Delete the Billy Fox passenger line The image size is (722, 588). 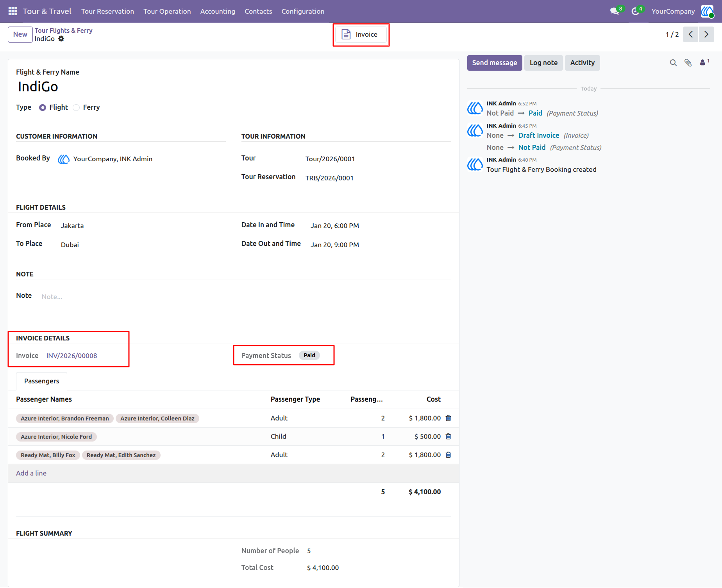pos(449,455)
